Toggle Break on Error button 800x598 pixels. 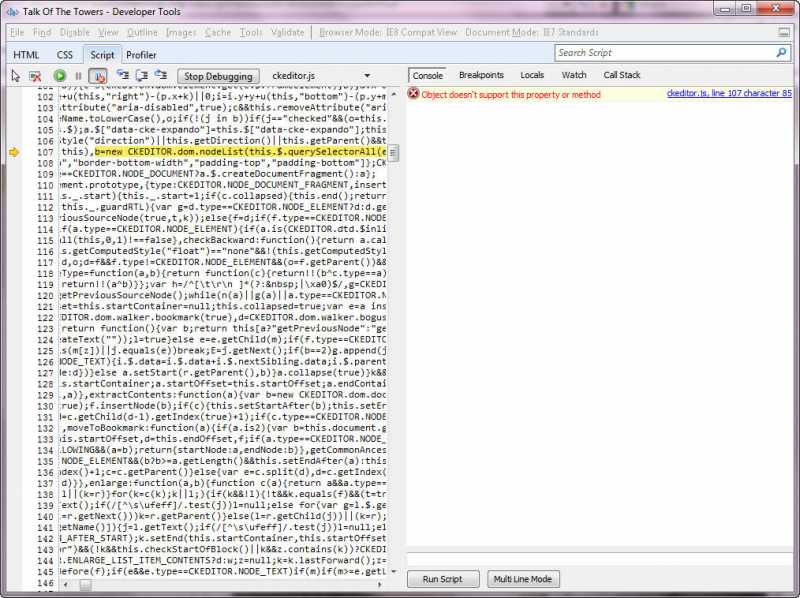click(99, 75)
